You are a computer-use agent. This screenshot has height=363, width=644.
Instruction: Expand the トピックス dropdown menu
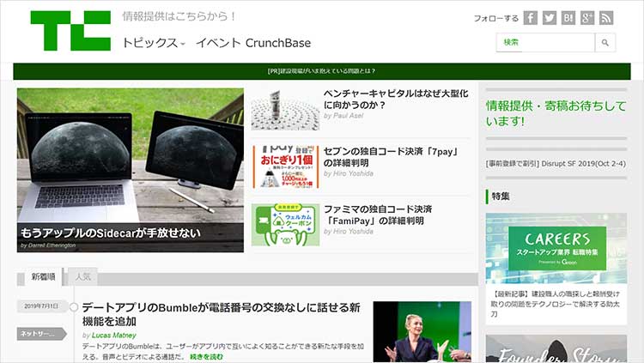click(154, 43)
